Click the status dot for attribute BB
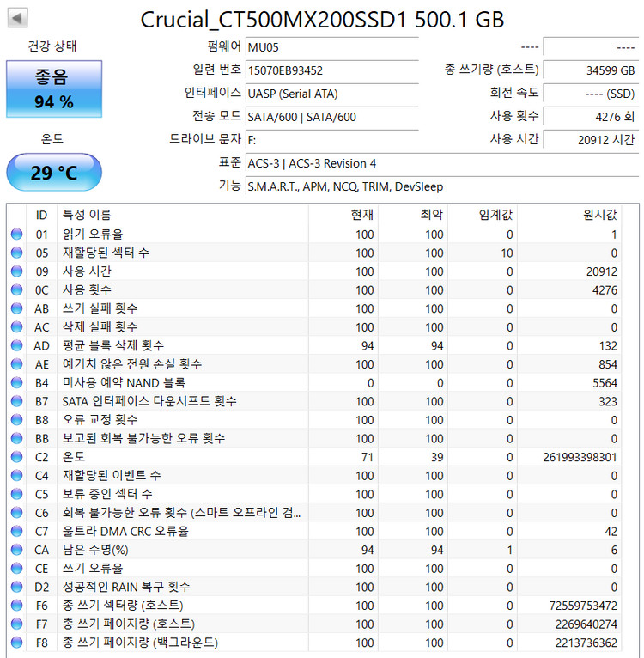This screenshot has width=644, height=658. click(17, 439)
